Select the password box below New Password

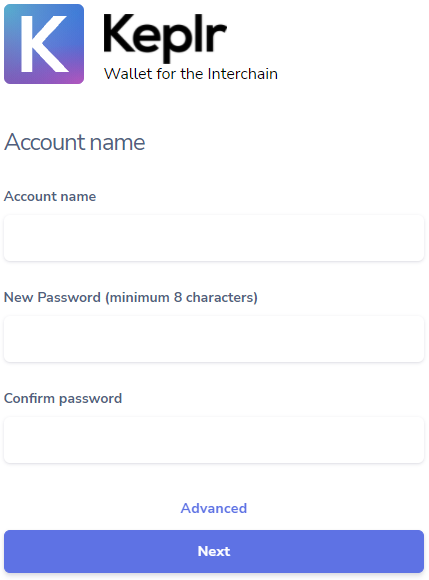(x=214, y=339)
